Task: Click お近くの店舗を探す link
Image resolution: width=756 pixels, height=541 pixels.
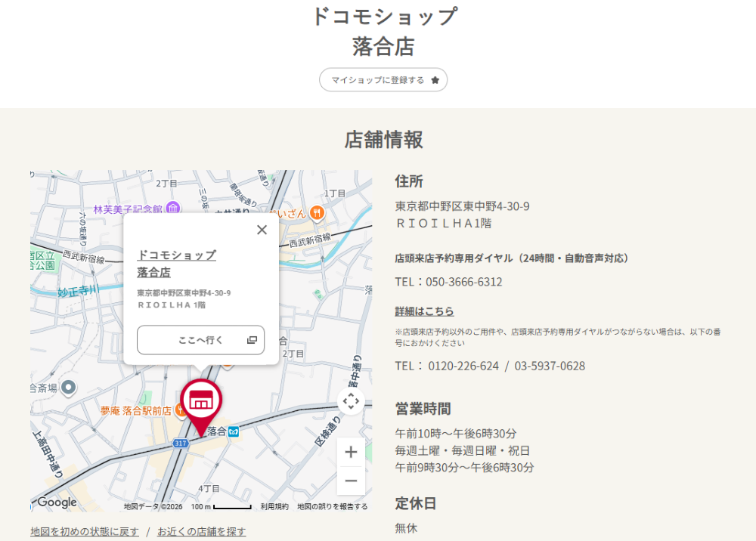Action: [201, 531]
